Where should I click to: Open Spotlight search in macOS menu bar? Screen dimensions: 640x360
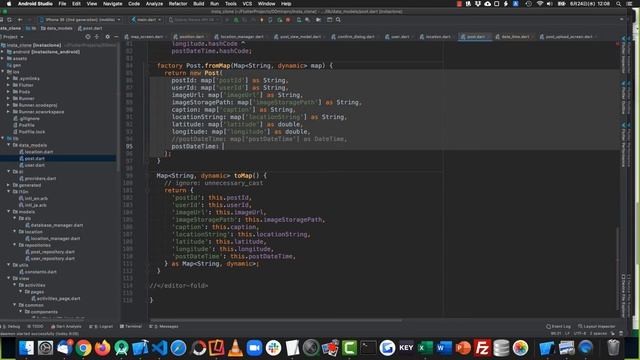click(619, 4)
